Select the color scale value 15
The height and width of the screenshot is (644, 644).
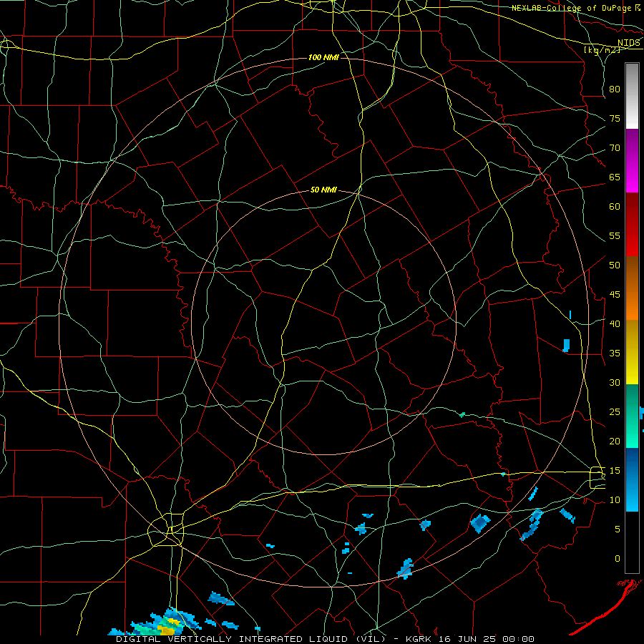(615, 470)
